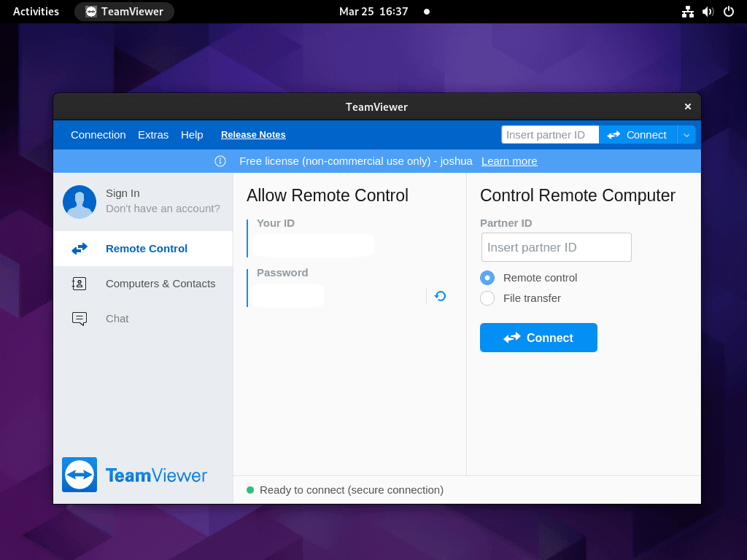Open the volume icon in the top bar
The image size is (747, 560).
708,12
